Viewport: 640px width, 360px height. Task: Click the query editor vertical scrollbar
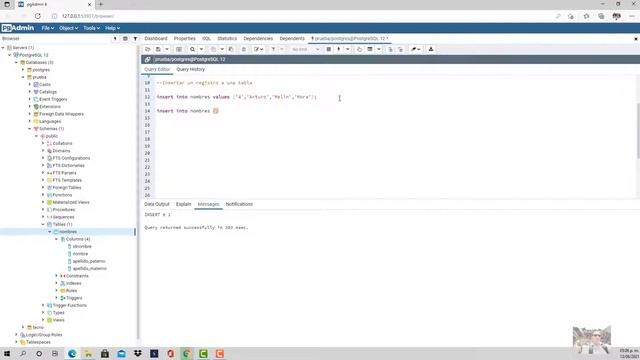pos(638,131)
